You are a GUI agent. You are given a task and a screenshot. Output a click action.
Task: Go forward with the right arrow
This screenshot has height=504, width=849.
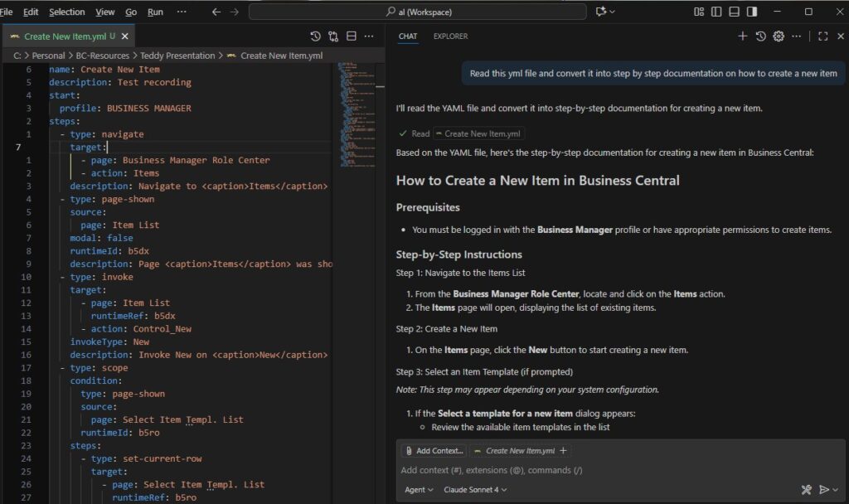point(235,12)
